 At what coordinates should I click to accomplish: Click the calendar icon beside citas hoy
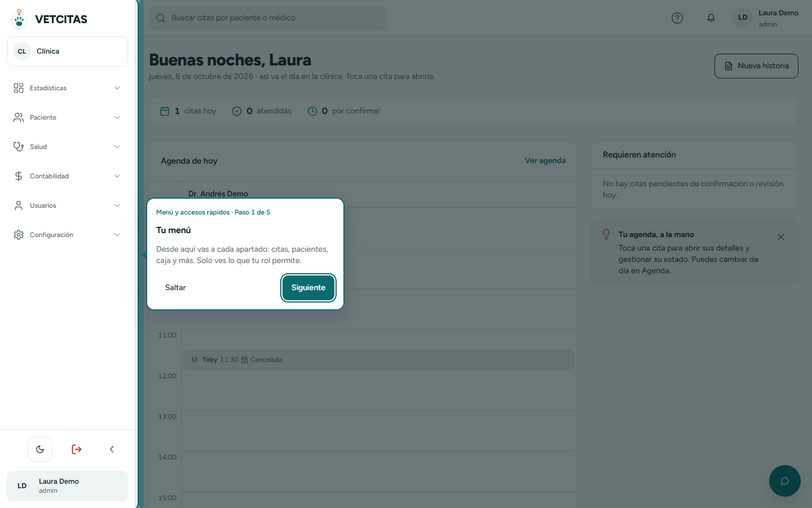pos(165,111)
